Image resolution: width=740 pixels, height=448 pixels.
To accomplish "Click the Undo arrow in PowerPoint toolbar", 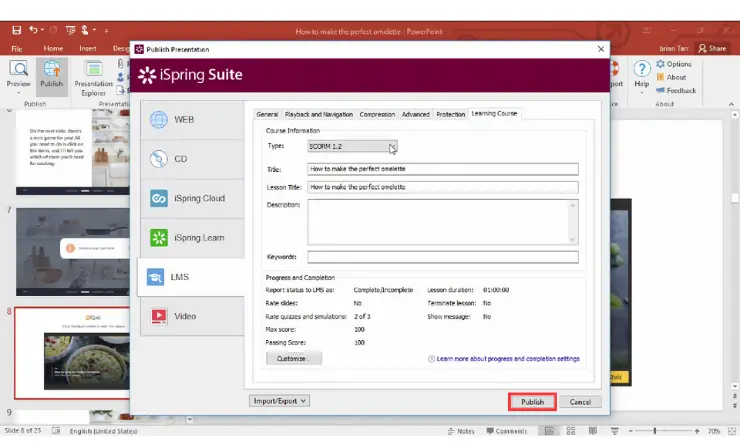I will (x=33, y=30).
